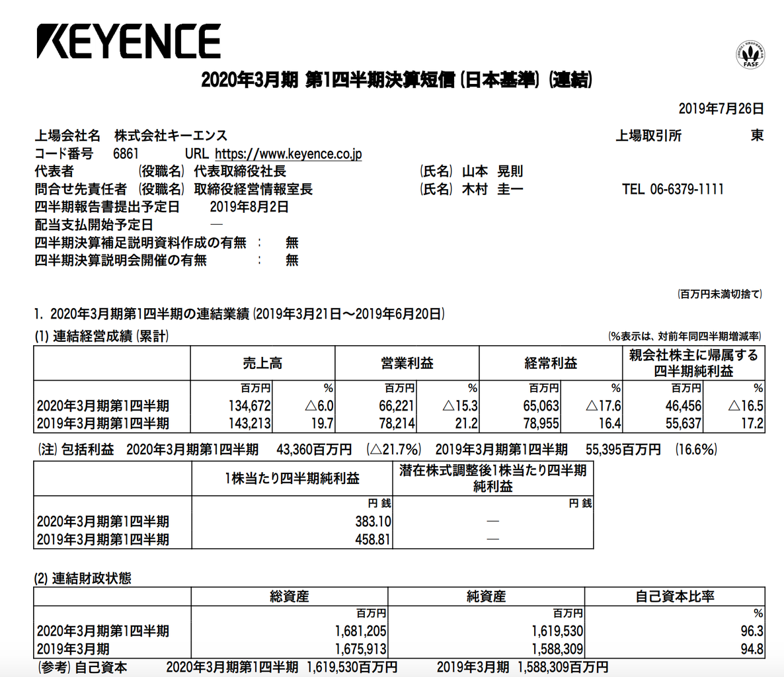Viewport: 784px width, 677px height.
Task: Select earnings per share 383.10
Action: point(373,522)
